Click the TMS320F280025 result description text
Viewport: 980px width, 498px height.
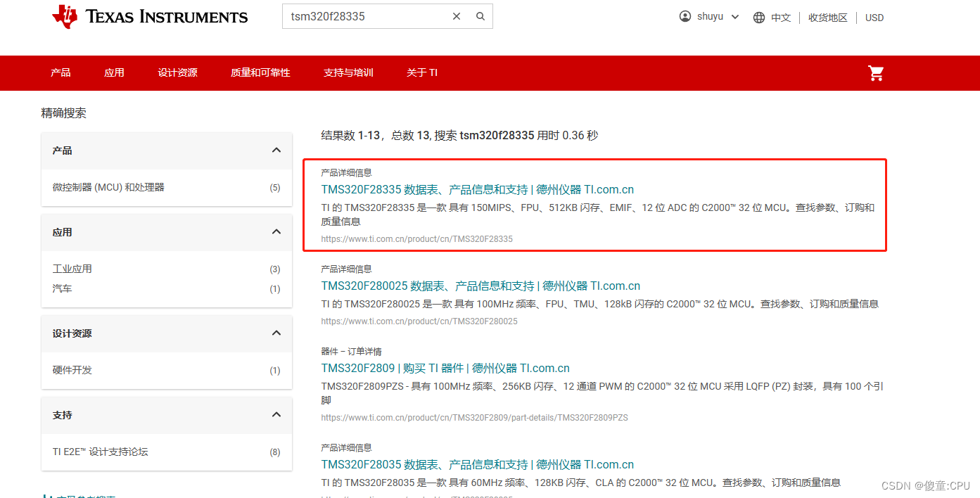pyautogui.click(x=600, y=304)
